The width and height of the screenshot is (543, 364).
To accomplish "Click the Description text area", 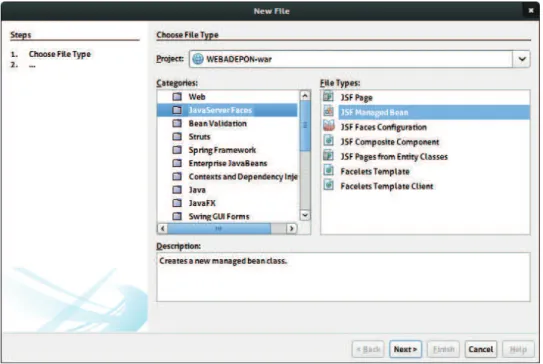I will click(x=343, y=277).
